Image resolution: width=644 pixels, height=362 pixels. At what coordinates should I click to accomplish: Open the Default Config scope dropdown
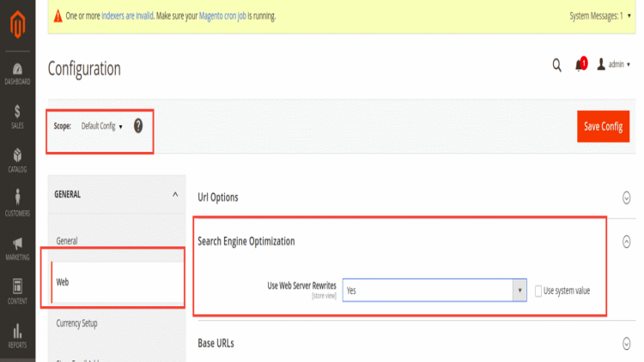click(102, 126)
